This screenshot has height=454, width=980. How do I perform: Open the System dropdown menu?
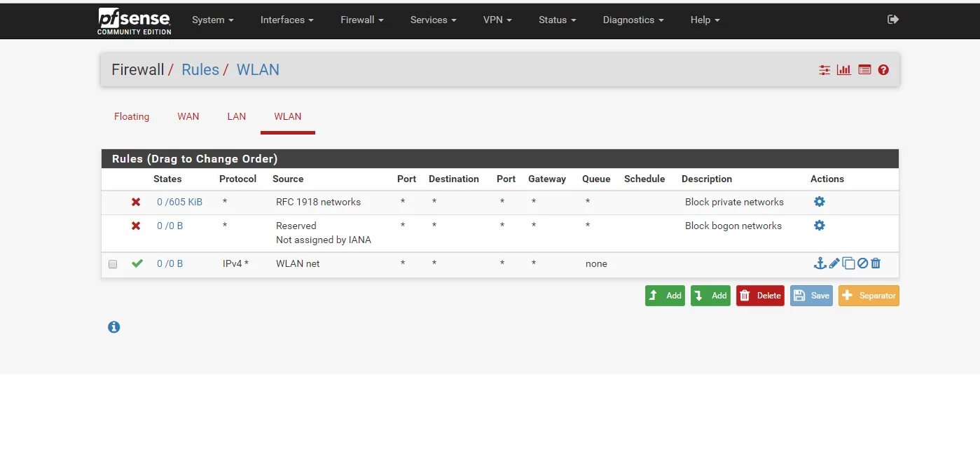tap(213, 20)
